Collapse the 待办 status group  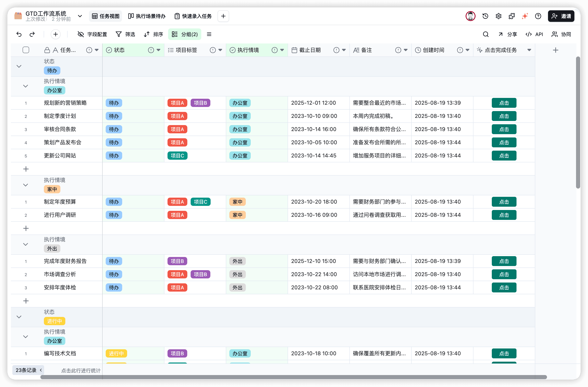tap(19, 66)
